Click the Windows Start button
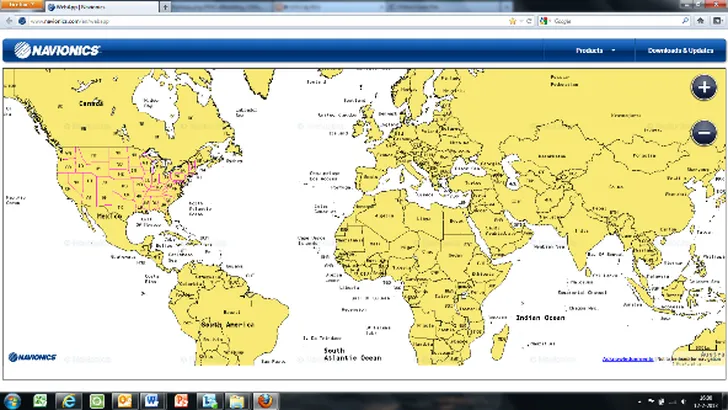Screen dimensions: 728x410 click(11, 399)
